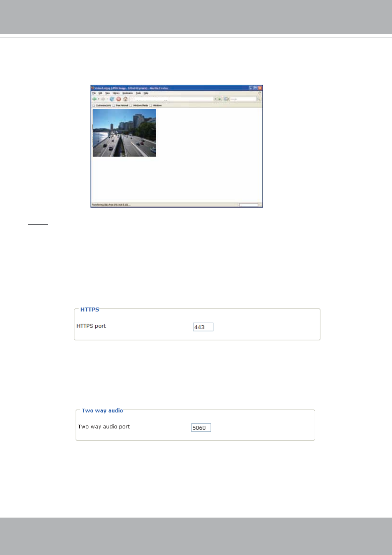Image resolution: width=392 pixels, height=555 pixels.
Task: Click the Windows Media bookmark
Action: coord(139,105)
